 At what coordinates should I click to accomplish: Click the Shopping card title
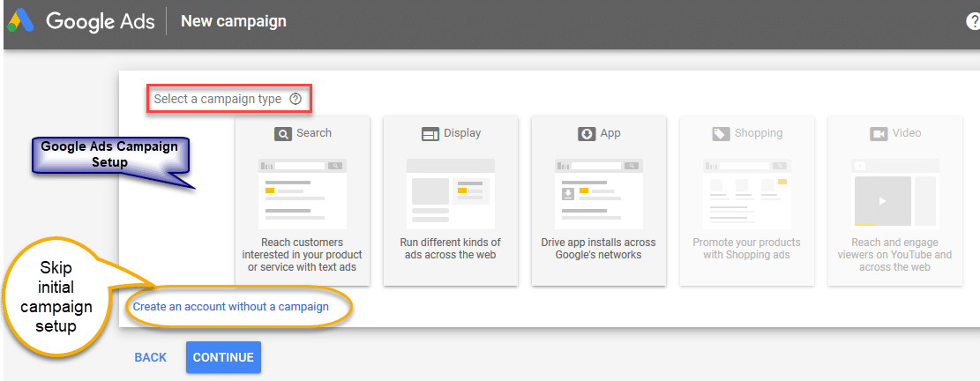tap(759, 134)
